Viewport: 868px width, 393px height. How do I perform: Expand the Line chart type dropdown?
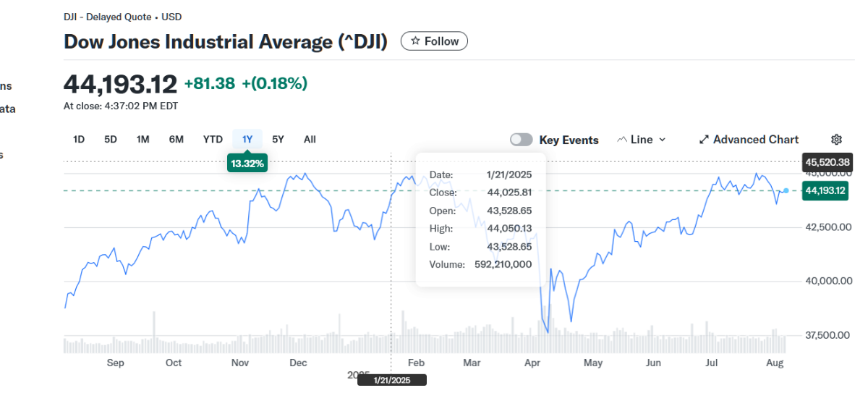point(641,140)
